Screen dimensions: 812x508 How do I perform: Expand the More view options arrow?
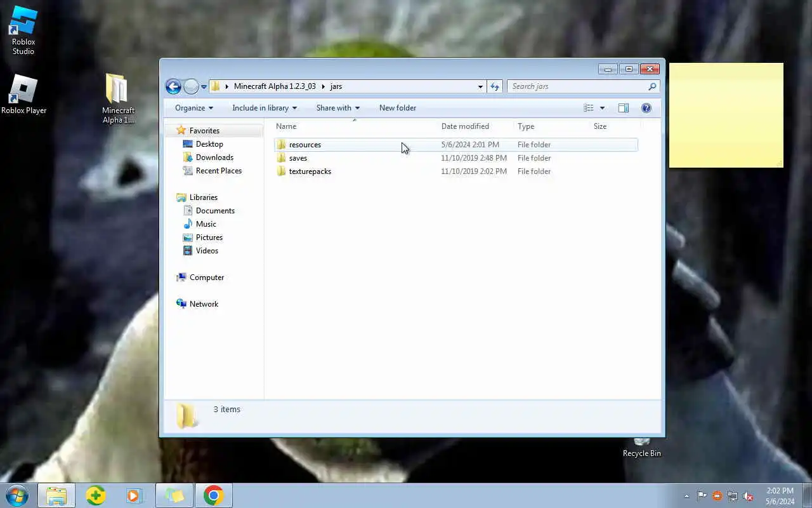pos(602,108)
